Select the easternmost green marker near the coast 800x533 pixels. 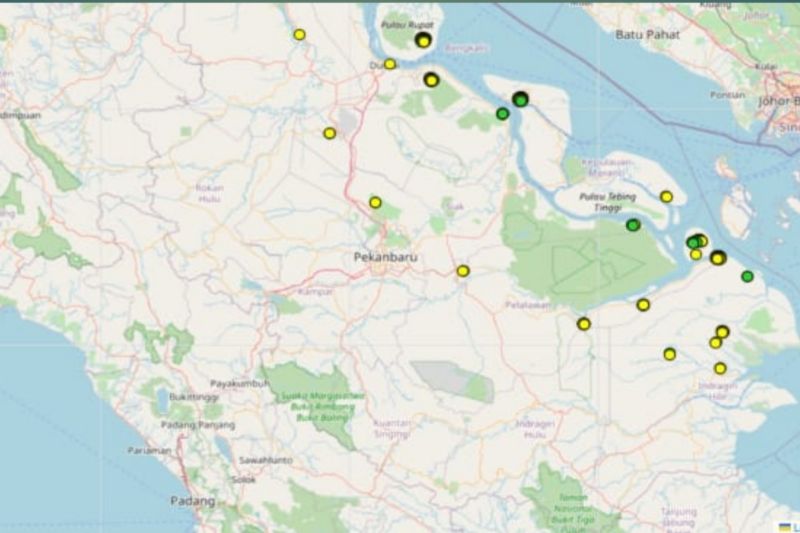[747, 276]
